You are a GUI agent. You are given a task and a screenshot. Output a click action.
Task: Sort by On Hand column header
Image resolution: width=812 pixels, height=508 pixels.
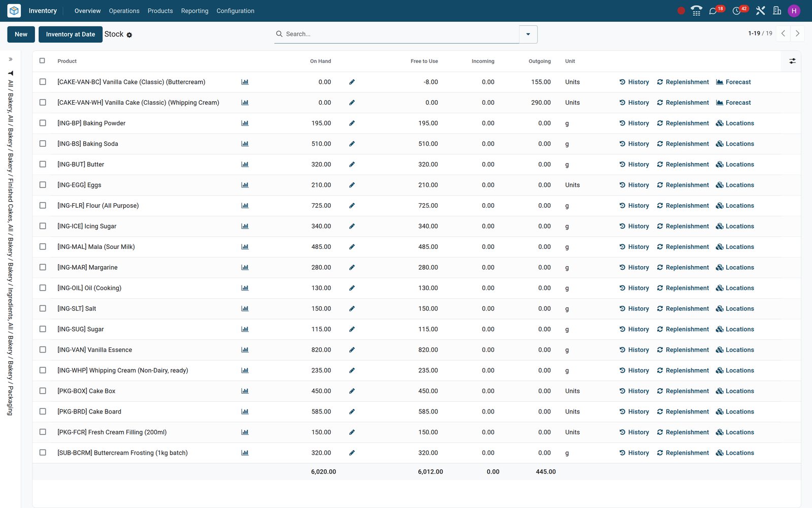pyautogui.click(x=320, y=61)
